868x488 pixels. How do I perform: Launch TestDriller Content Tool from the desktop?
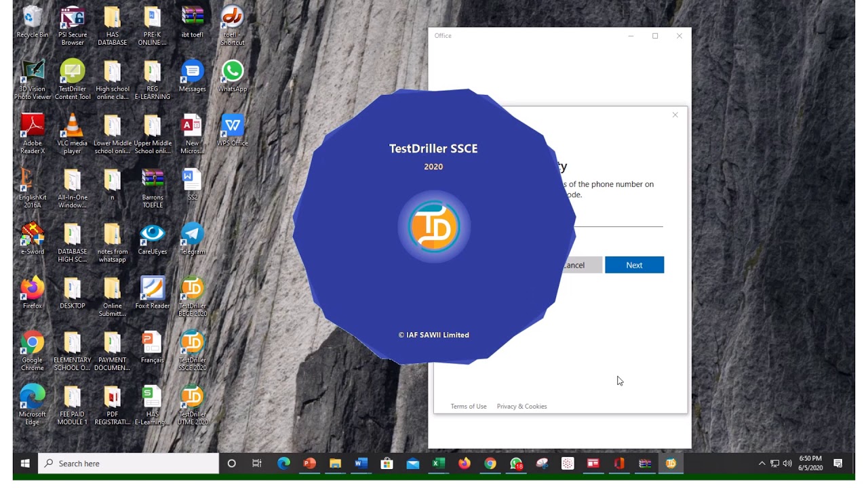coord(73,81)
